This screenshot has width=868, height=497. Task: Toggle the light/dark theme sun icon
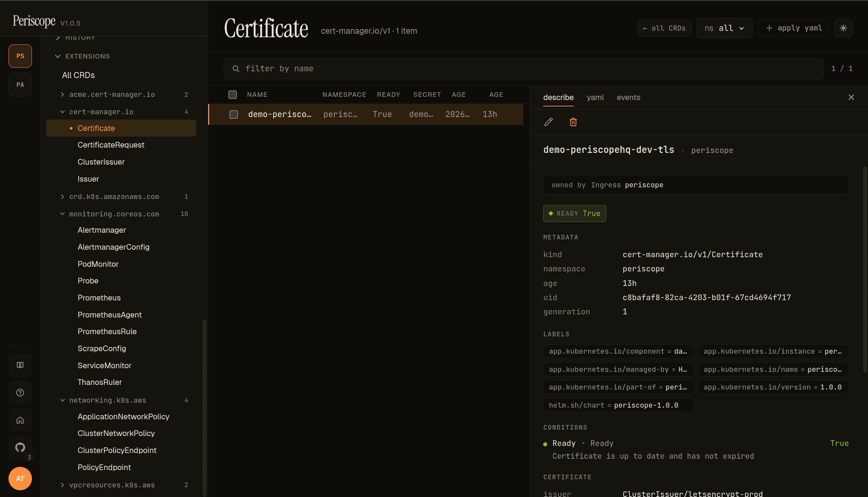tap(844, 28)
